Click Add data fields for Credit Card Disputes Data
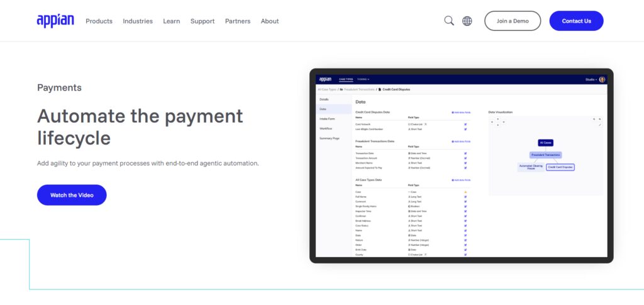The height and width of the screenshot is (305, 644). tap(461, 112)
